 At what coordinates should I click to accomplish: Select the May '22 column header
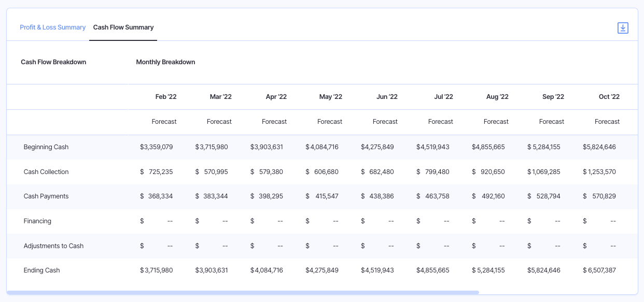330,96
